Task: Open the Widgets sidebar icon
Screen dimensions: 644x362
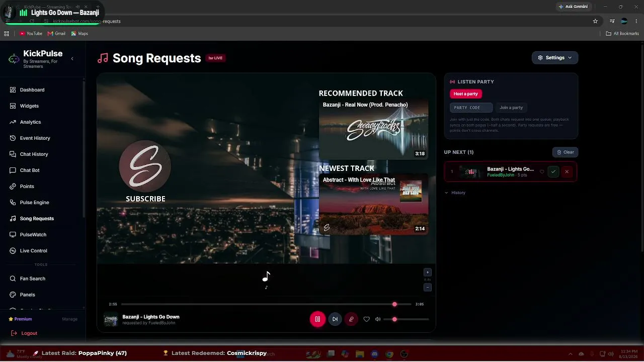Action: coord(13,106)
